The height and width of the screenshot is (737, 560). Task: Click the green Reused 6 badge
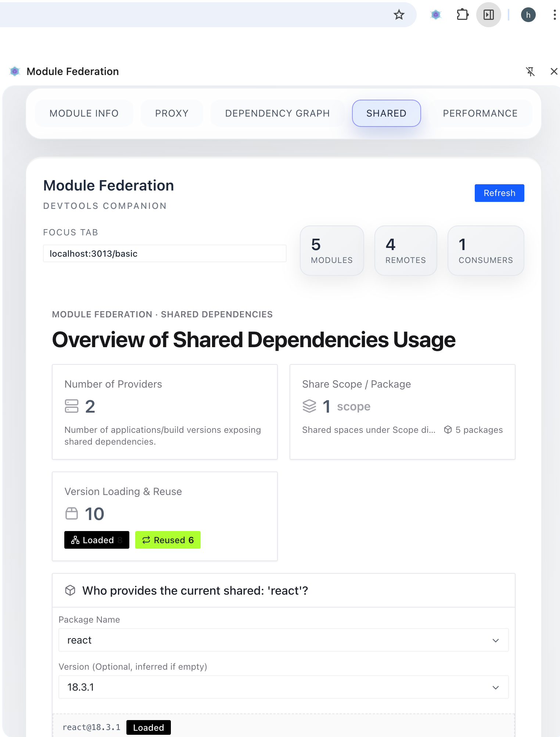168,540
